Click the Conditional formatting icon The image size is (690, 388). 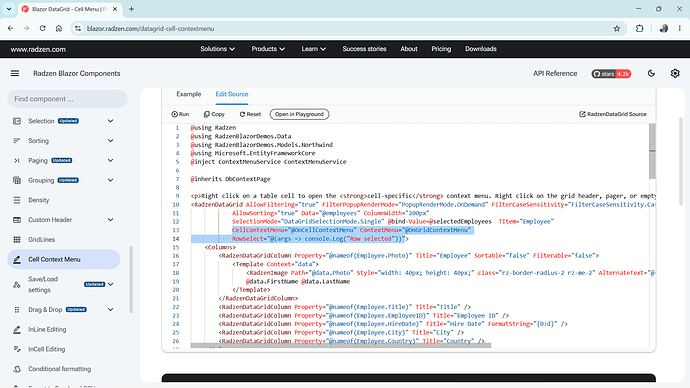pos(17,369)
